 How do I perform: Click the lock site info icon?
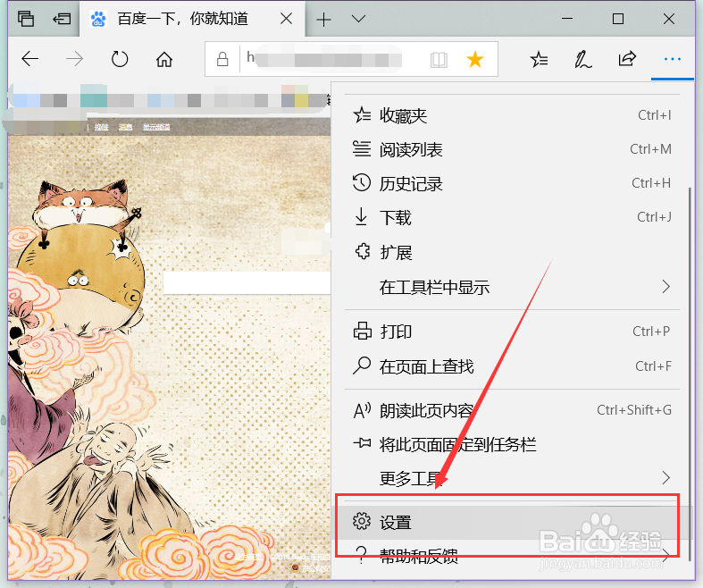coord(222,59)
